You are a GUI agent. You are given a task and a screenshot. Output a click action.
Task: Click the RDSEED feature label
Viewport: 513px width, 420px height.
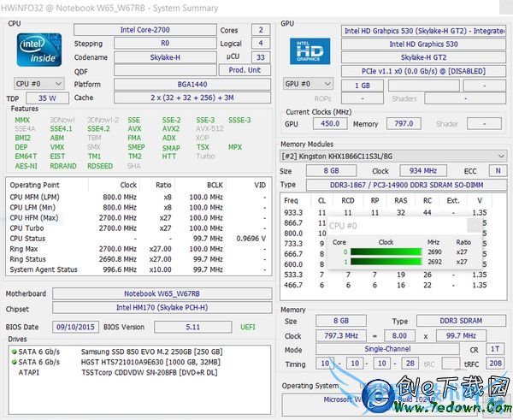100,166
